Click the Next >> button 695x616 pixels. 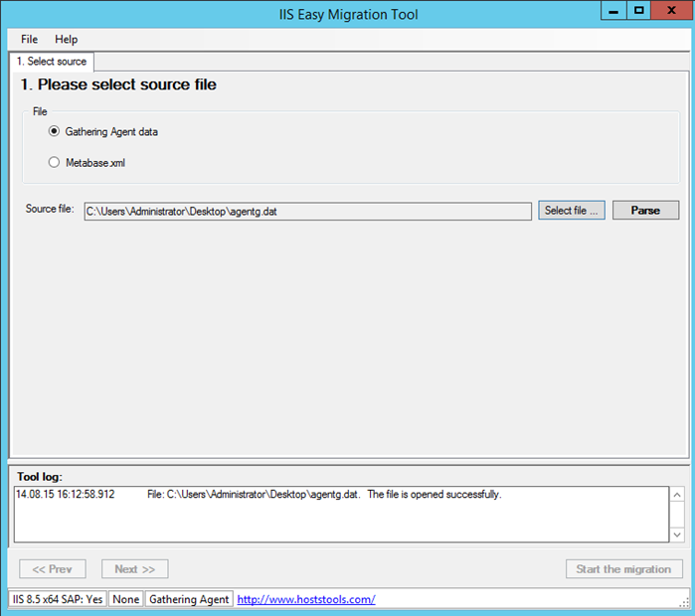[x=135, y=569]
